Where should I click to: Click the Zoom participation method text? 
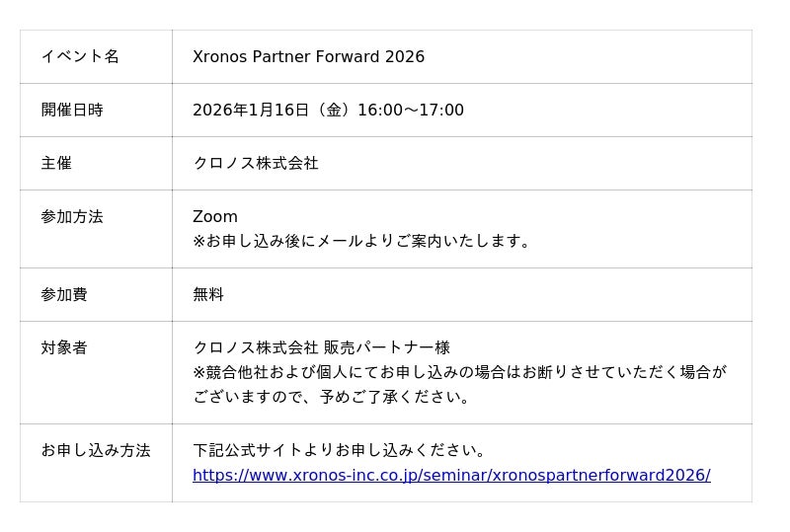215,216
